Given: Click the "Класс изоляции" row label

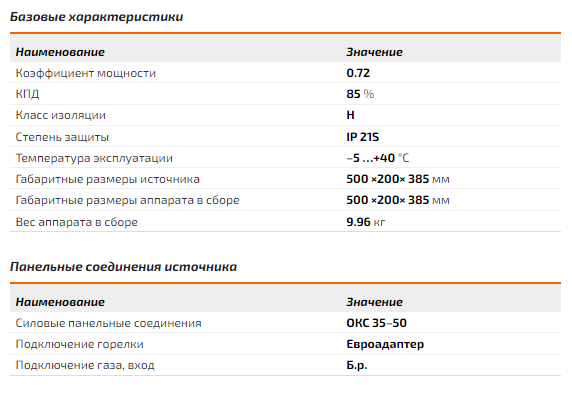Looking at the screenshot, I should pyautogui.click(x=61, y=115).
